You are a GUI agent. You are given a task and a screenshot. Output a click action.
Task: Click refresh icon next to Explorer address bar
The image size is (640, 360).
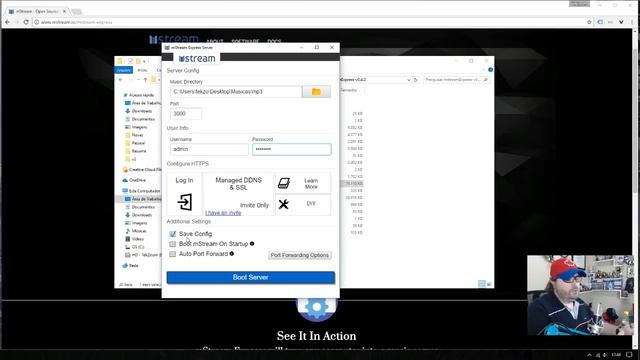[416, 80]
